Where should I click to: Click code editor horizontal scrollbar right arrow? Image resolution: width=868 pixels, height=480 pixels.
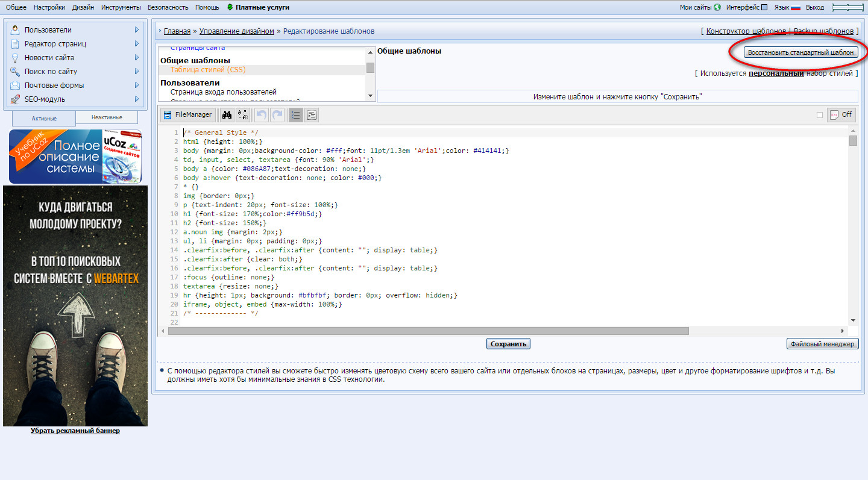click(843, 331)
